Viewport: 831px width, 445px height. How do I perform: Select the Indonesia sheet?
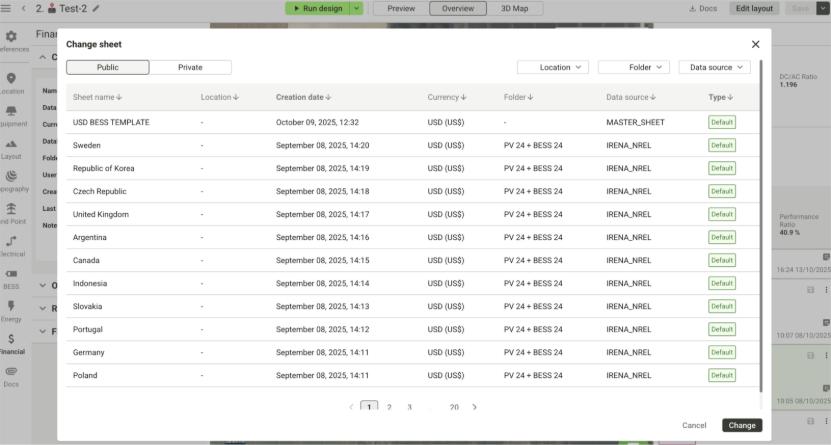coord(412,283)
